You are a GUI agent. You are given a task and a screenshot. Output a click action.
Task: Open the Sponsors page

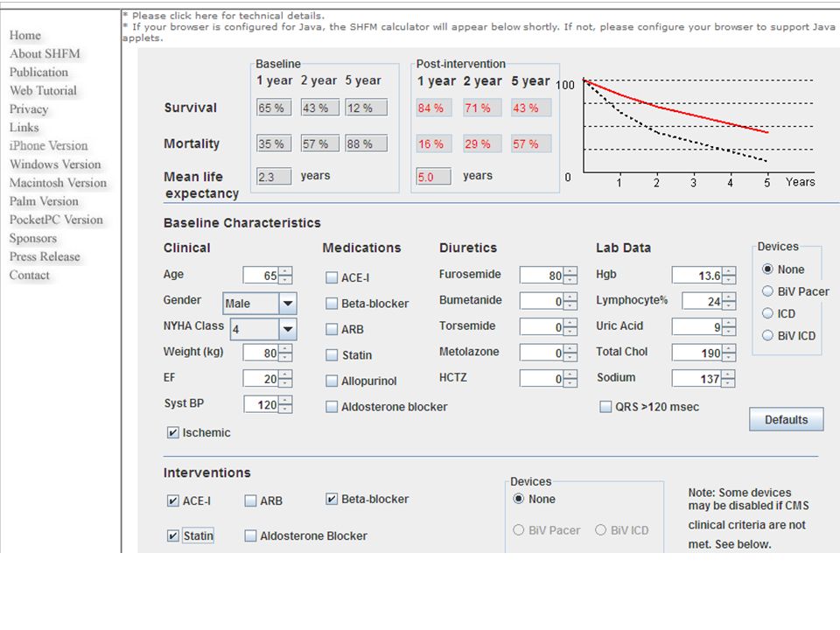[x=32, y=238]
